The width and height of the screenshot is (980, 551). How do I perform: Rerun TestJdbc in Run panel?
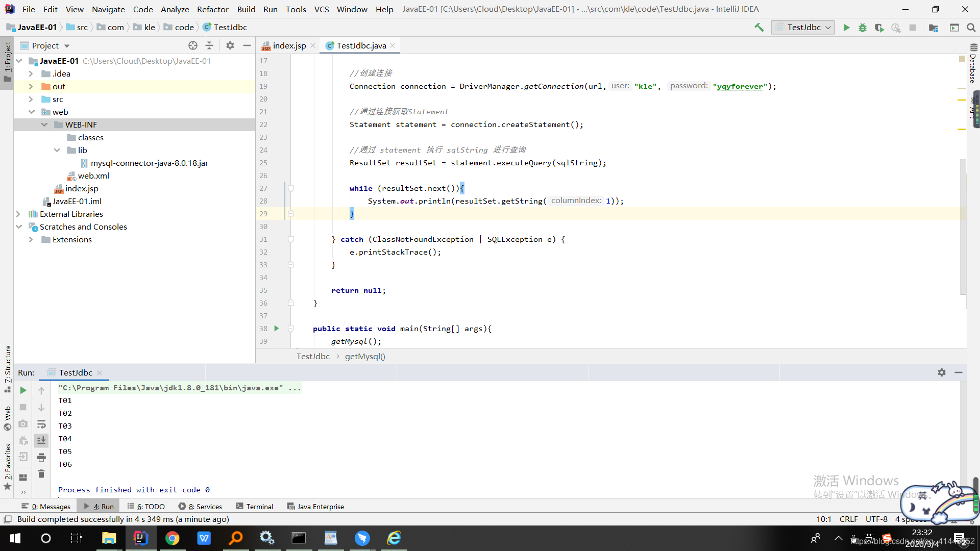tap(23, 390)
